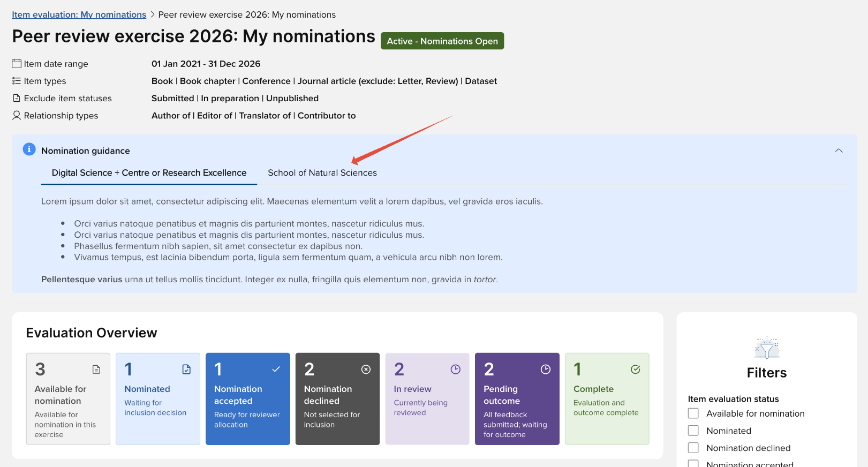Click the checked document icon on Nominated card

(186, 370)
